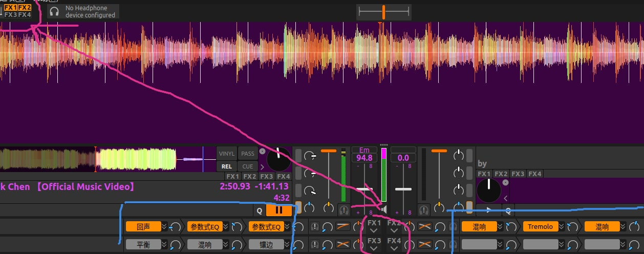Click the right deck's orange gain knob
The width and height of the screenshot is (644, 254).
click(439, 208)
